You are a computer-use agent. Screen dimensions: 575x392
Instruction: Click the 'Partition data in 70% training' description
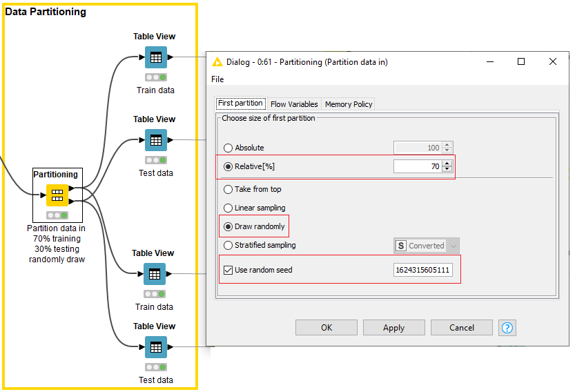[x=57, y=244]
